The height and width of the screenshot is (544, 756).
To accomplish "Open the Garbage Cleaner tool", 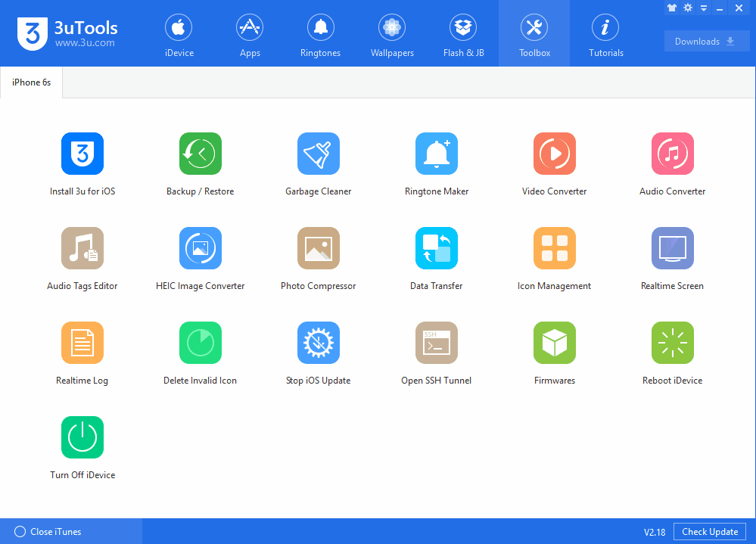I will coord(318,154).
